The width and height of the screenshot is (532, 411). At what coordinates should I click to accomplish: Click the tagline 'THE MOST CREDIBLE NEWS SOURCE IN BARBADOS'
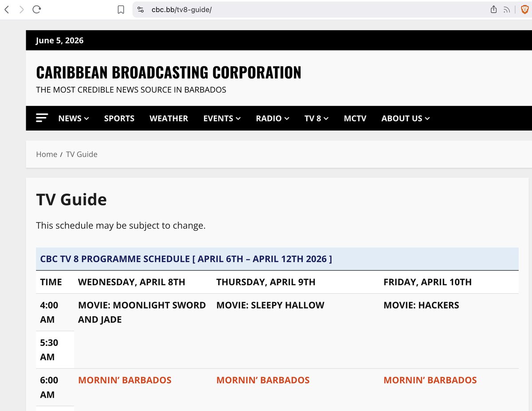coord(131,89)
